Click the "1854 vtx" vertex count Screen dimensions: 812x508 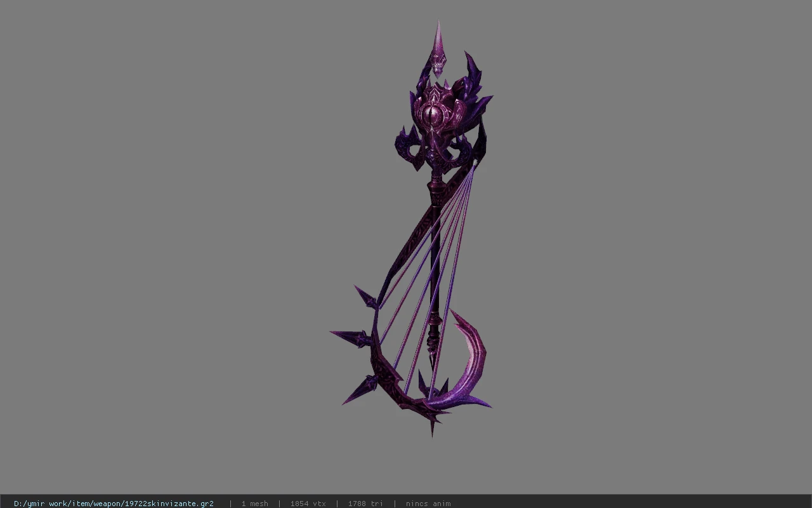(308, 504)
